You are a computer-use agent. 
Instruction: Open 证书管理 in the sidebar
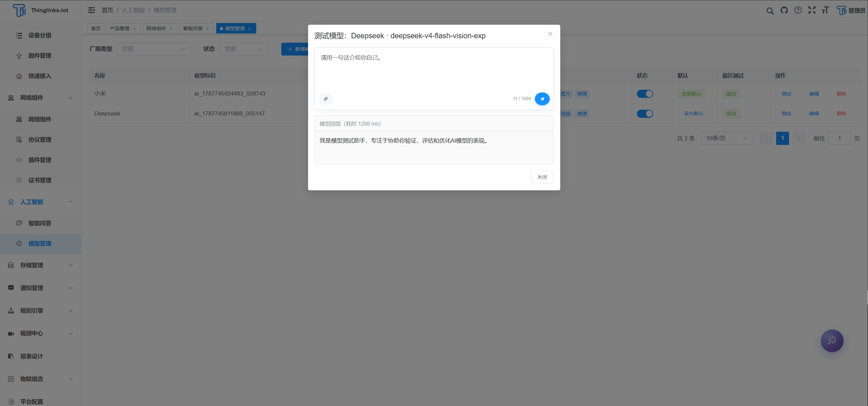40,180
